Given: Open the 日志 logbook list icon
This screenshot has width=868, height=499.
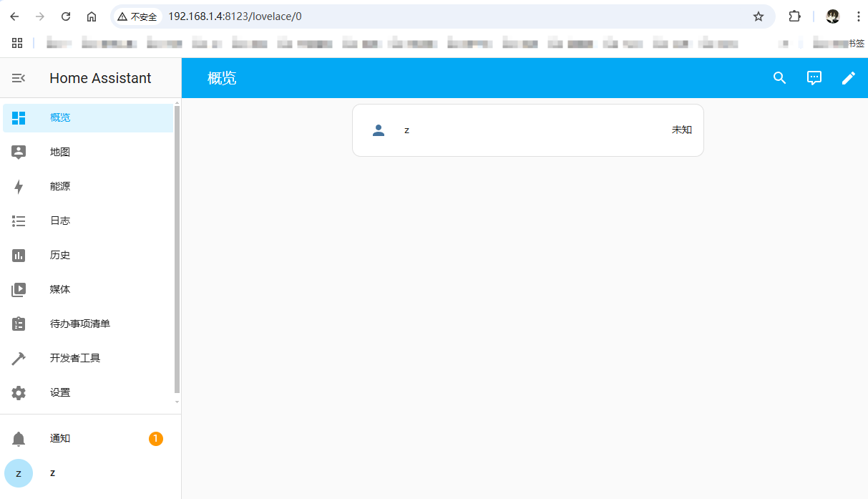Looking at the screenshot, I should [19, 221].
